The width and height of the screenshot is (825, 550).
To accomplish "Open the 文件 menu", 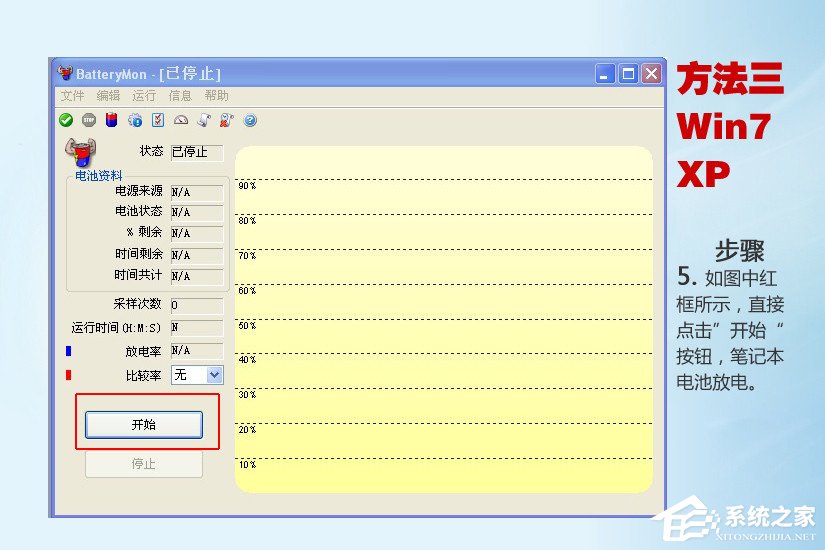I will [72, 96].
